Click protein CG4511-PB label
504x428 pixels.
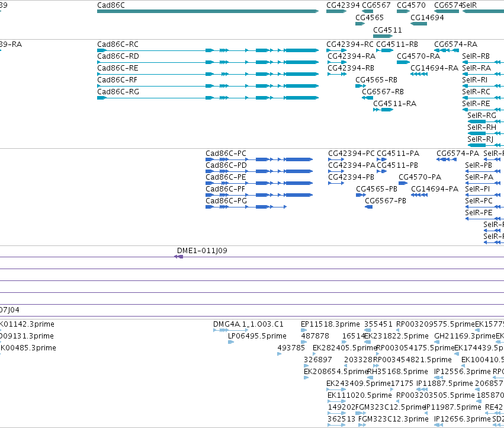pyautogui.click(x=397, y=165)
